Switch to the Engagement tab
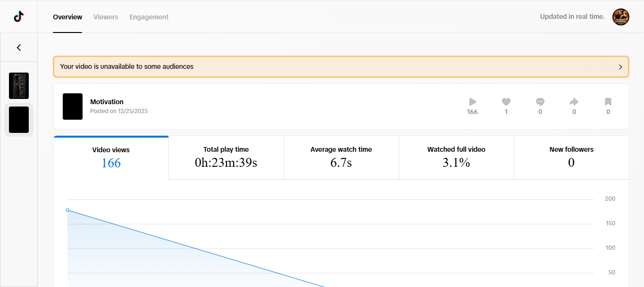The height and width of the screenshot is (287, 644). coord(149,17)
